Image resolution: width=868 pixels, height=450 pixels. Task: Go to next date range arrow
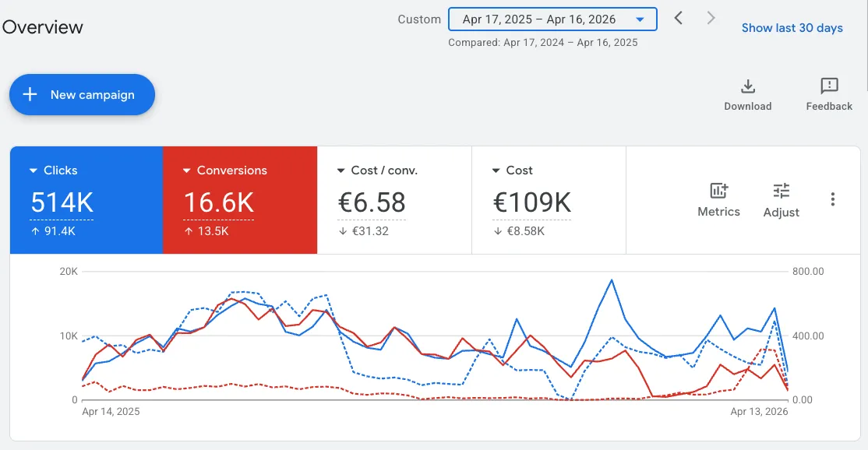pyautogui.click(x=711, y=18)
